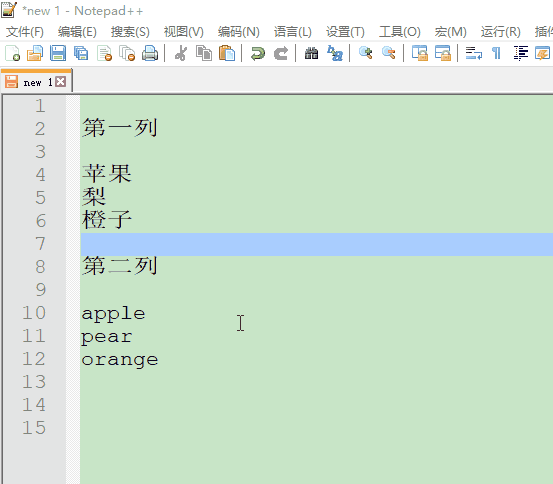Image resolution: width=553 pixels, height=484 pixels.
Task: Click the text 第一列
Action: click(x=120, y=128)
